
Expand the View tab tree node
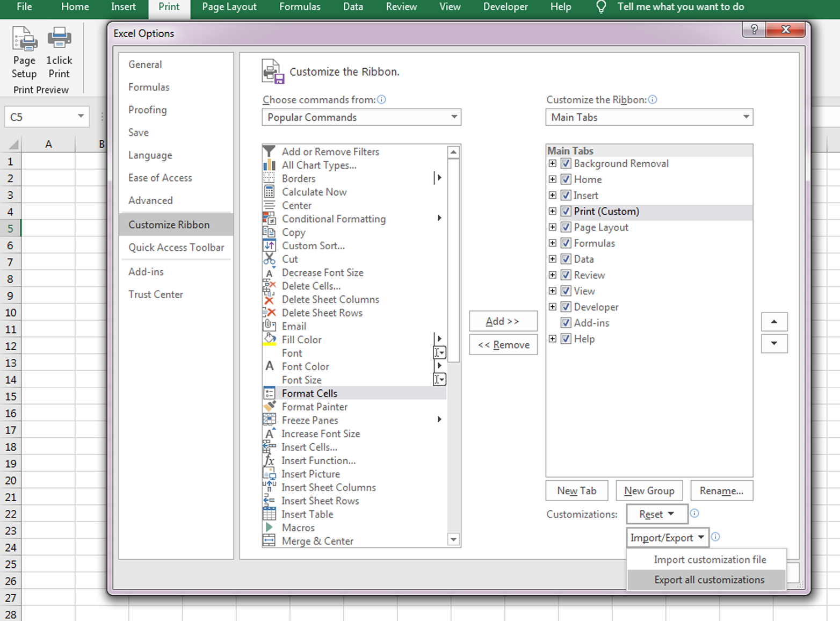(x=553, y=291)
